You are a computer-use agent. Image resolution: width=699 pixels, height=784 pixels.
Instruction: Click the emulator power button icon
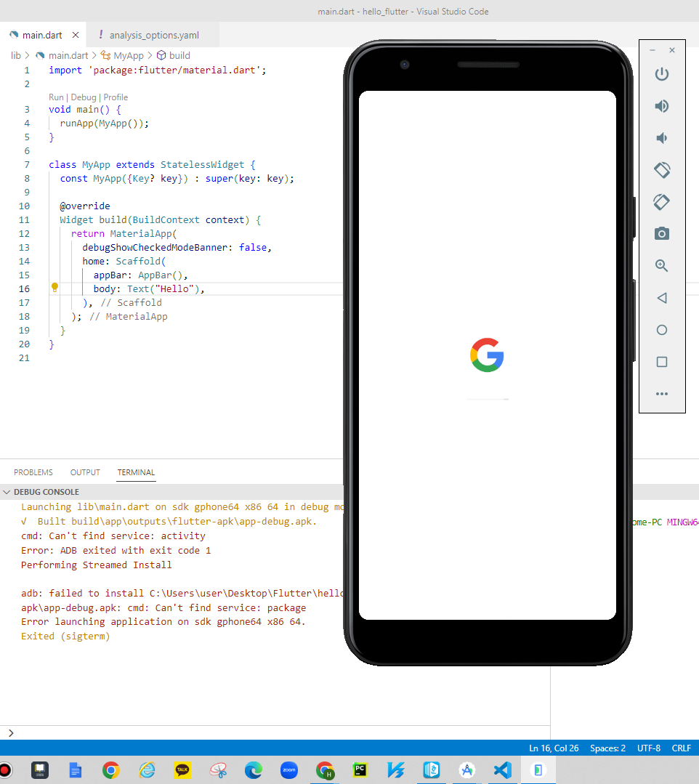(661, 74)
